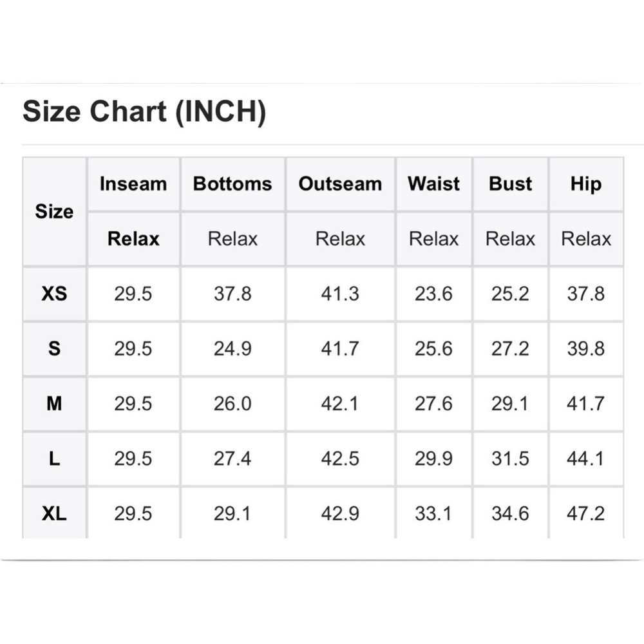
Task: Select the Bust column header
Action: (x=511, y=184)
